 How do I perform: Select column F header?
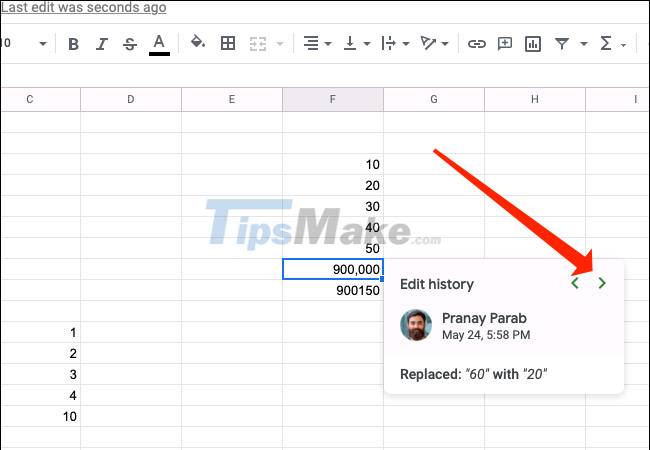333,99
